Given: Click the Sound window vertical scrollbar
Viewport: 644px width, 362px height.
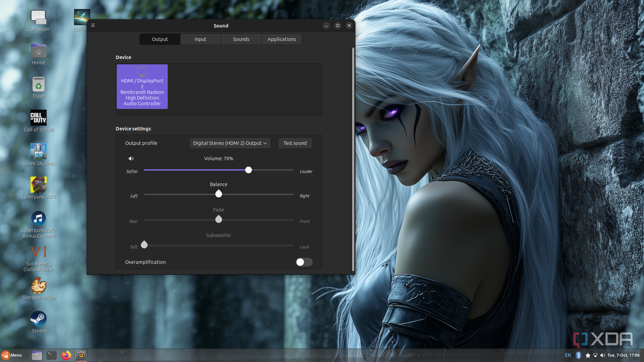Looking at the screenshot, I should pyautogui.click(x=353, y=159).
